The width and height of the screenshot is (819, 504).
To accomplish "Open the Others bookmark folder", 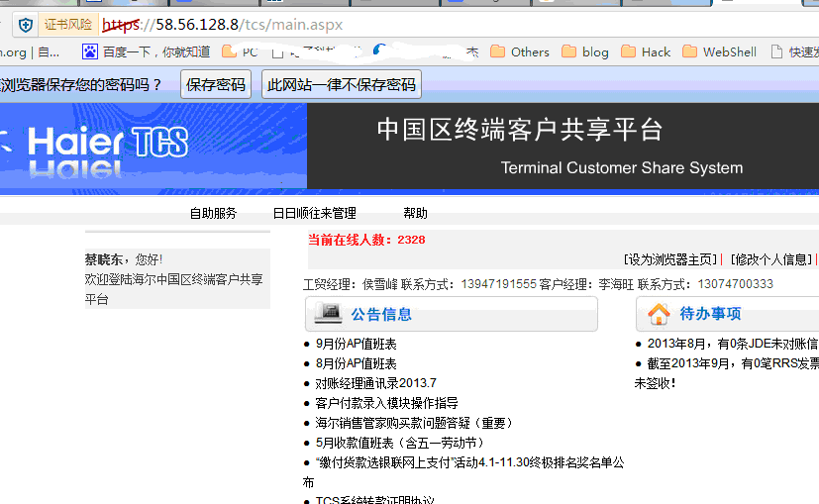I will point(520,51).
